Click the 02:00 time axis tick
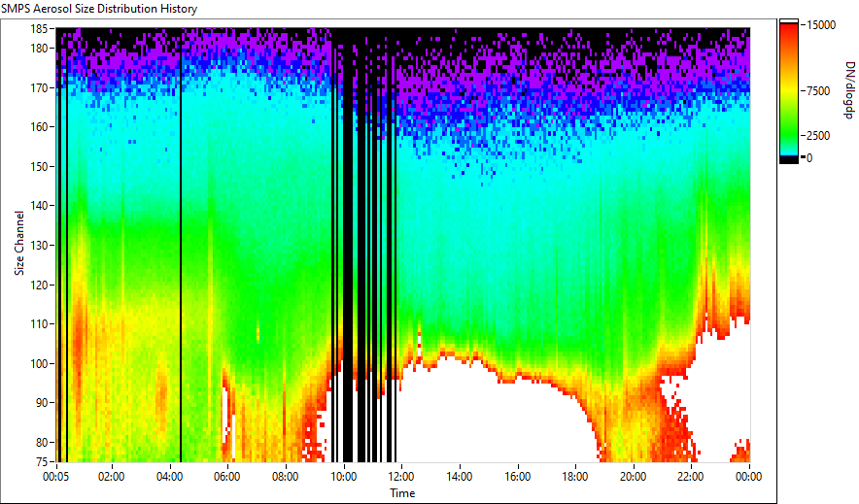Viewport: 859px width, 504px height. [111, 477]
